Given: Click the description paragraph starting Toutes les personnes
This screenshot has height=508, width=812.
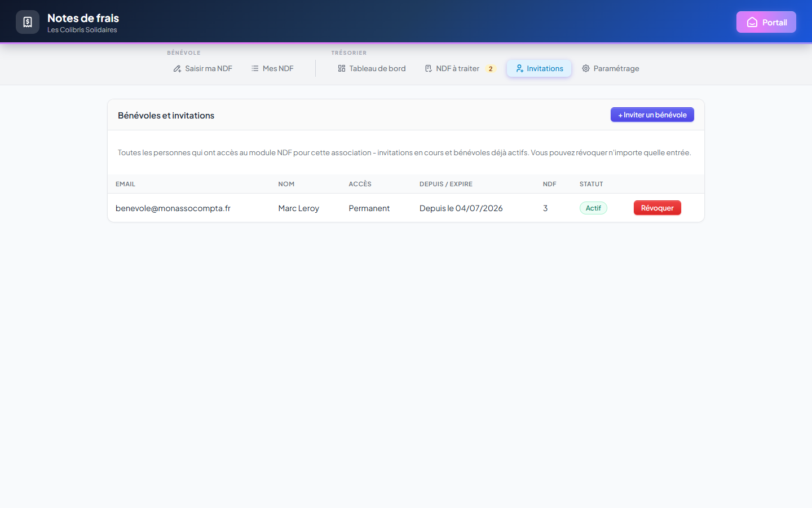Looking at the screenshot, I should 404,152.
